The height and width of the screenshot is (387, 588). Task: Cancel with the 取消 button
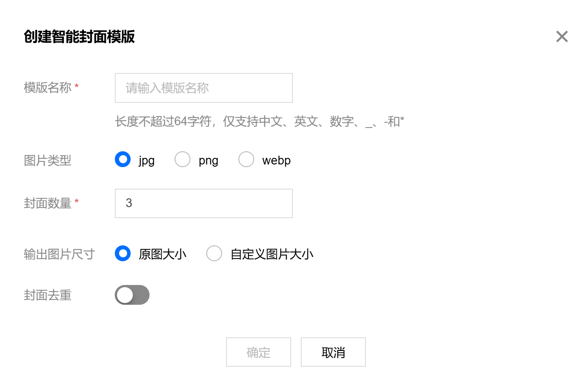[333, 352]
